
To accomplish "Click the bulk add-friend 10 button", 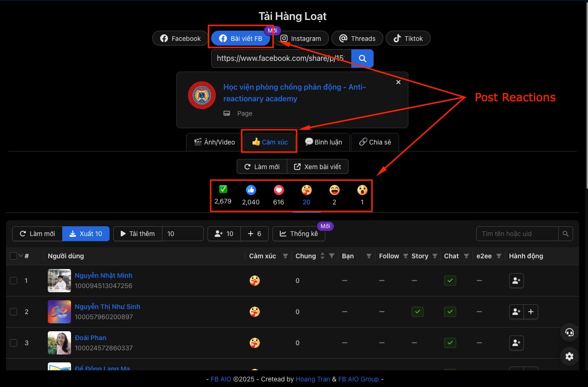I will coord(224,234).
